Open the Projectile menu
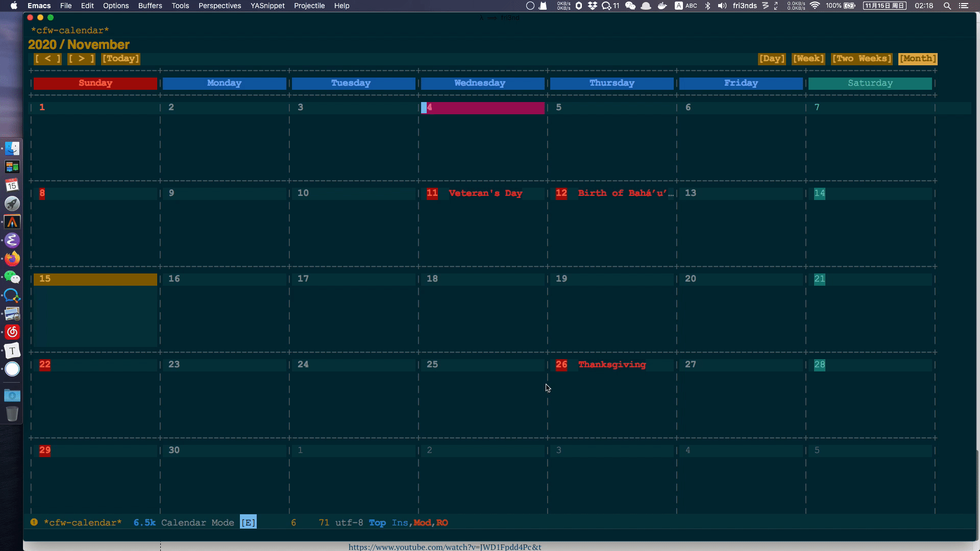This screenshot has width=980, height=551. click(x=309, y=6)
